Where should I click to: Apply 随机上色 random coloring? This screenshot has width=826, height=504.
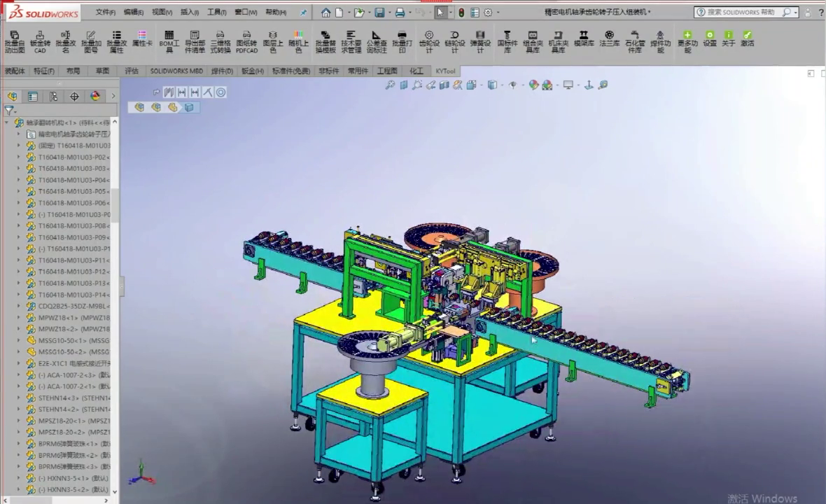tap(298, 41)
